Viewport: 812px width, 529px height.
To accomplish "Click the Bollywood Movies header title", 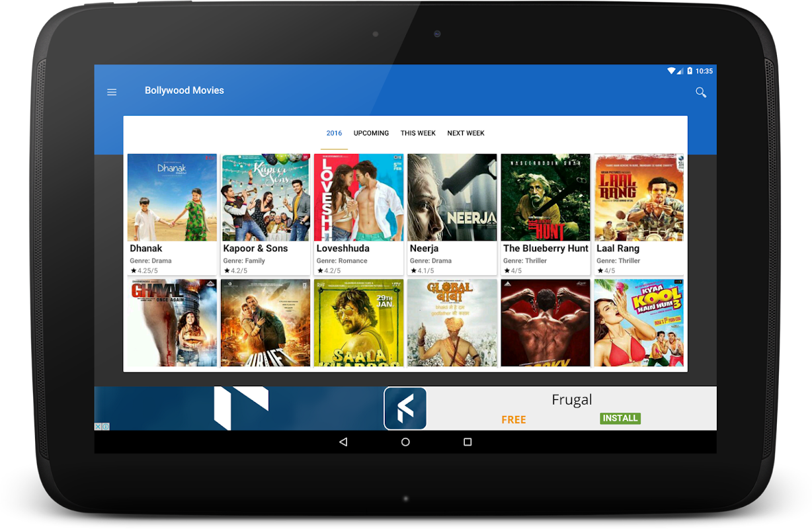I will click(x=184, y=91).
